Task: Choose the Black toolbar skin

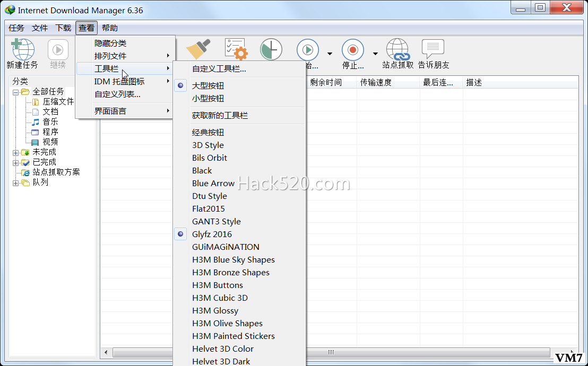Action: tap(202, 171)
